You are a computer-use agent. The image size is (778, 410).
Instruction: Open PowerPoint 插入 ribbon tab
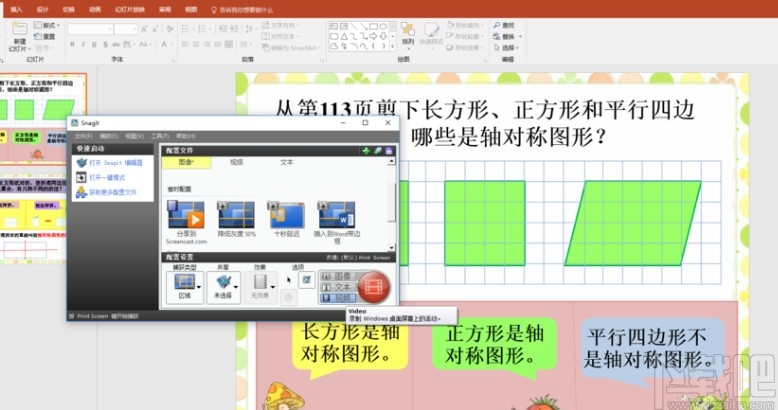click(16, 9)
